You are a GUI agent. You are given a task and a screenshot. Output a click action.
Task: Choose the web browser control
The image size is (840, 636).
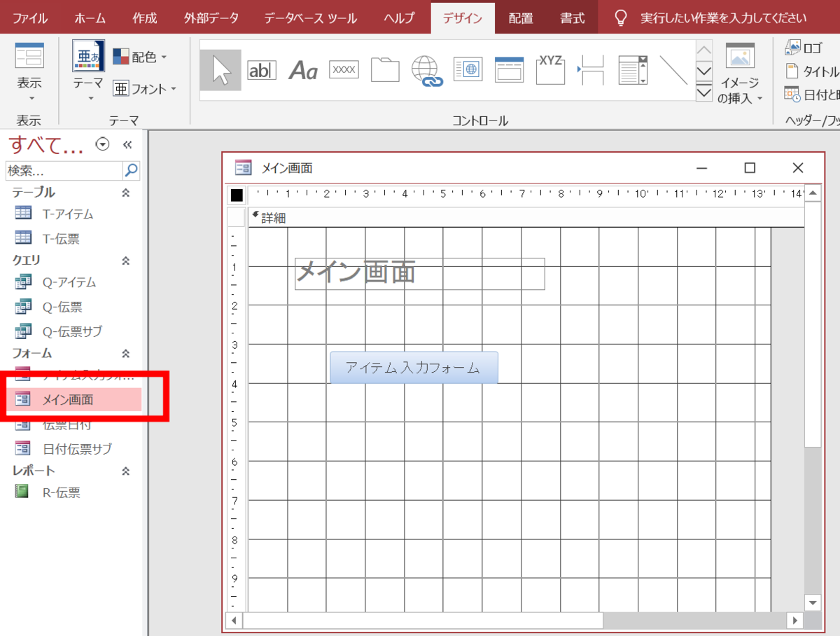pyautogui.click(x=468, y=70)
